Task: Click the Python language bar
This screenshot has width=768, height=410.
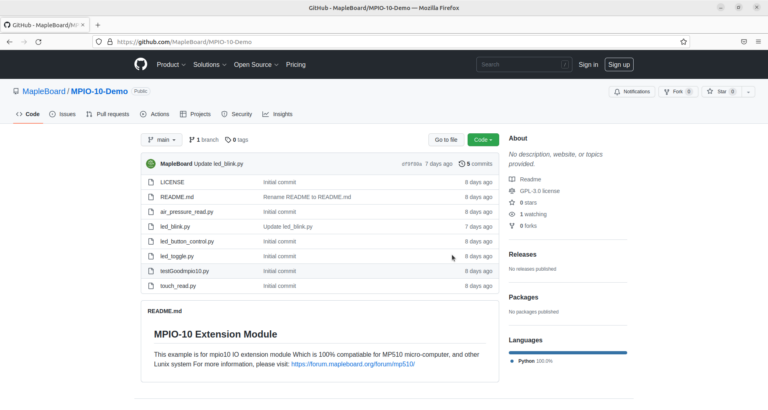Action: point(568,352)
